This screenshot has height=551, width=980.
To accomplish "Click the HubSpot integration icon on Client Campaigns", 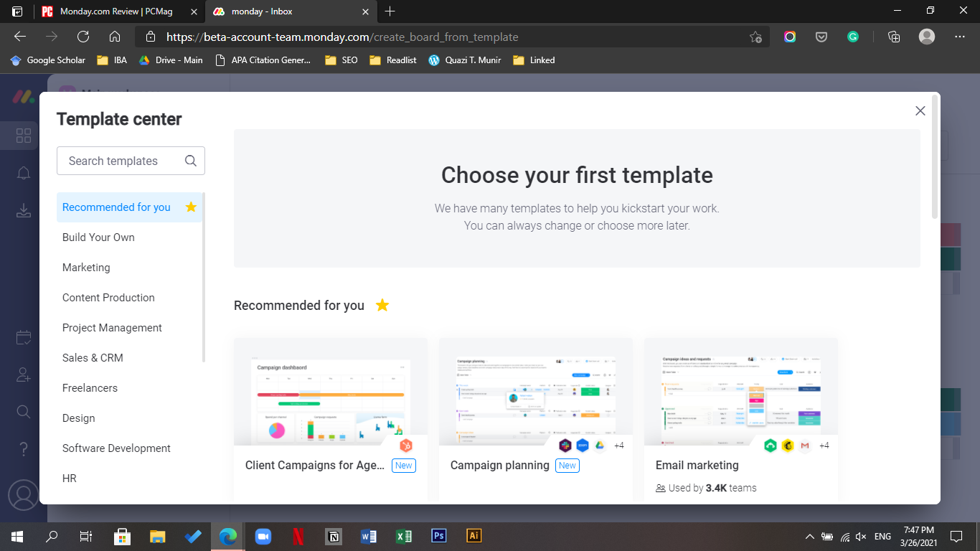I will click(406, 446).
